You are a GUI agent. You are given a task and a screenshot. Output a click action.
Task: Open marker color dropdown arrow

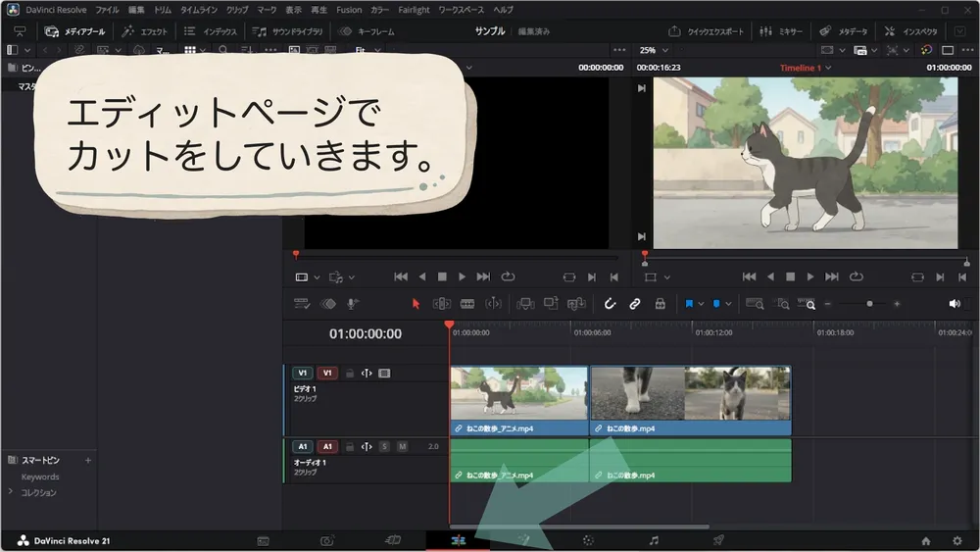728,304
